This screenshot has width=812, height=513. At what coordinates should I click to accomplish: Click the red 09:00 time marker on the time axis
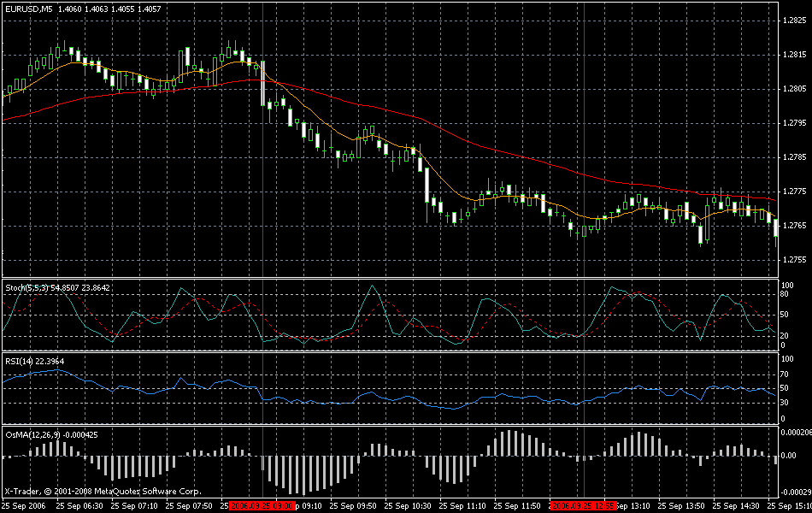pos(262,506)
